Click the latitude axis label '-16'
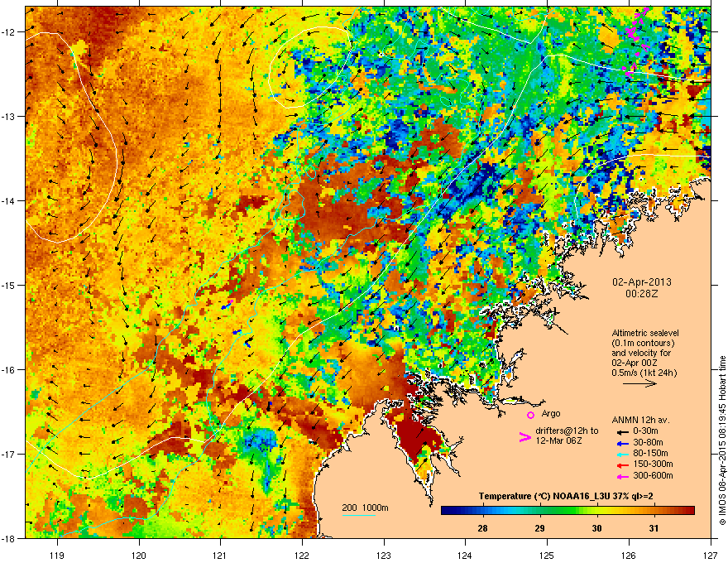This screenshot has width=728, height=563. (9, 370)
